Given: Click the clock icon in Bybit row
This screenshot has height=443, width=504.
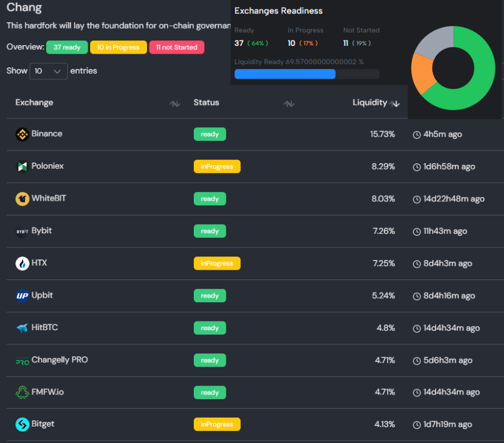Looking at the screenshot, I should point(417,232).
